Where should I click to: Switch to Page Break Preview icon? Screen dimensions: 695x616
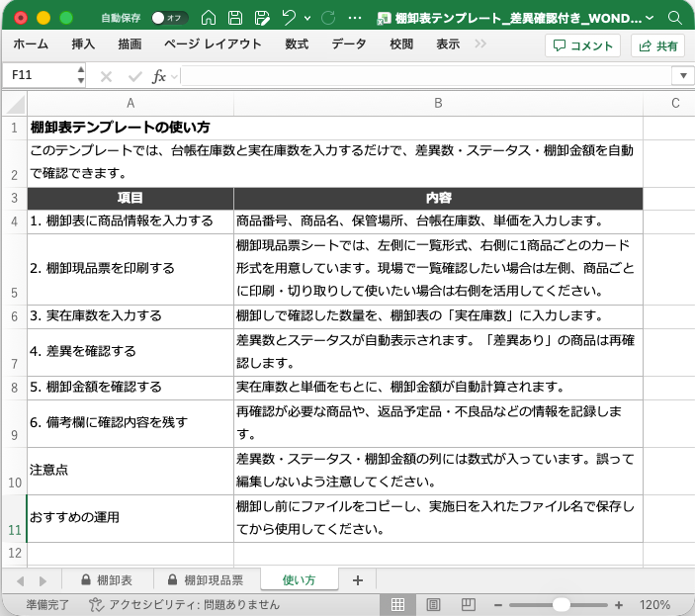(468, 605)
